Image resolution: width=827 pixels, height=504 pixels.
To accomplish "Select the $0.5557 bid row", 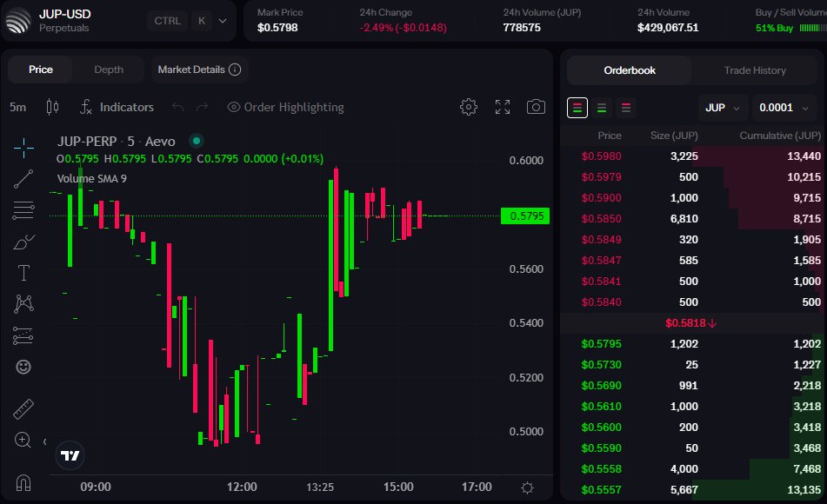I will coord(693,490).
